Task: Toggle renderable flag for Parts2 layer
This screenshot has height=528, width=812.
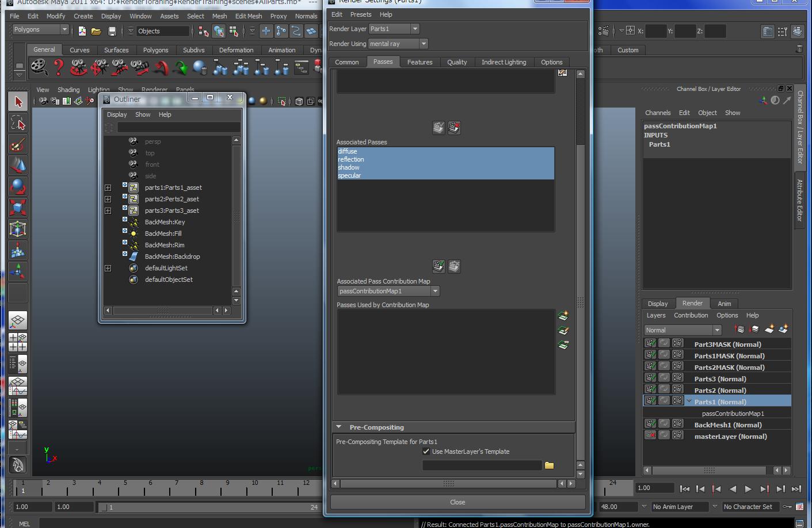Action: coord(650,389)
